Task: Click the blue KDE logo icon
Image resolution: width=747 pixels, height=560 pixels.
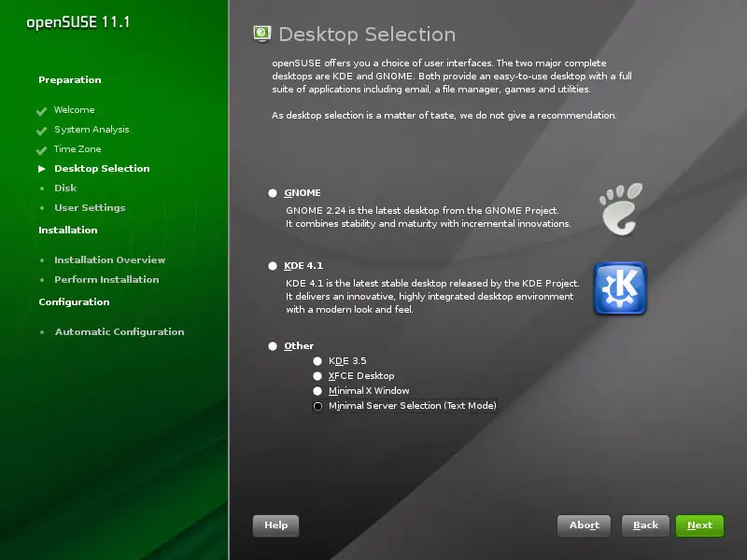Action: click(x=620, y=288)
